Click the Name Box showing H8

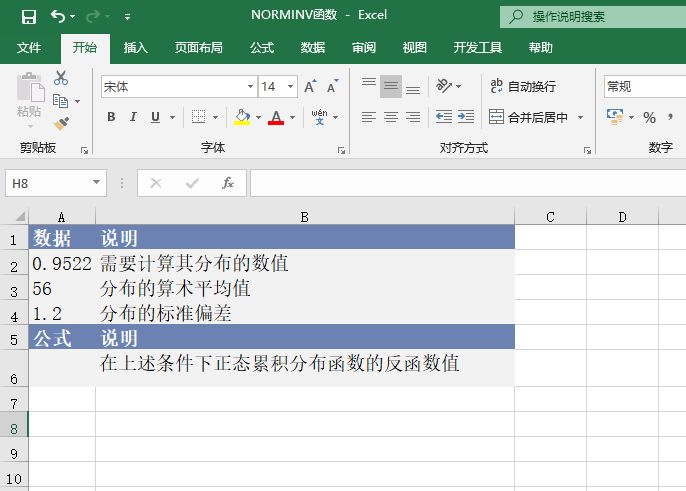(48, 183)
